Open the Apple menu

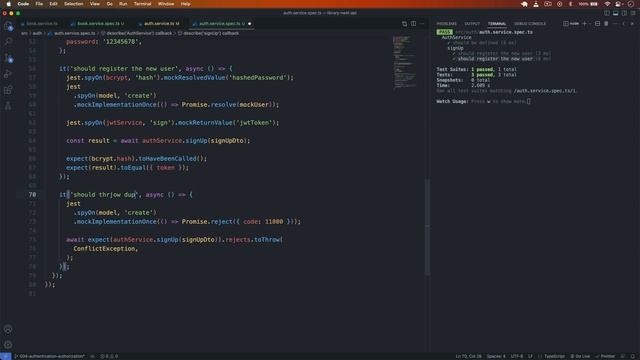coord(8,4)
